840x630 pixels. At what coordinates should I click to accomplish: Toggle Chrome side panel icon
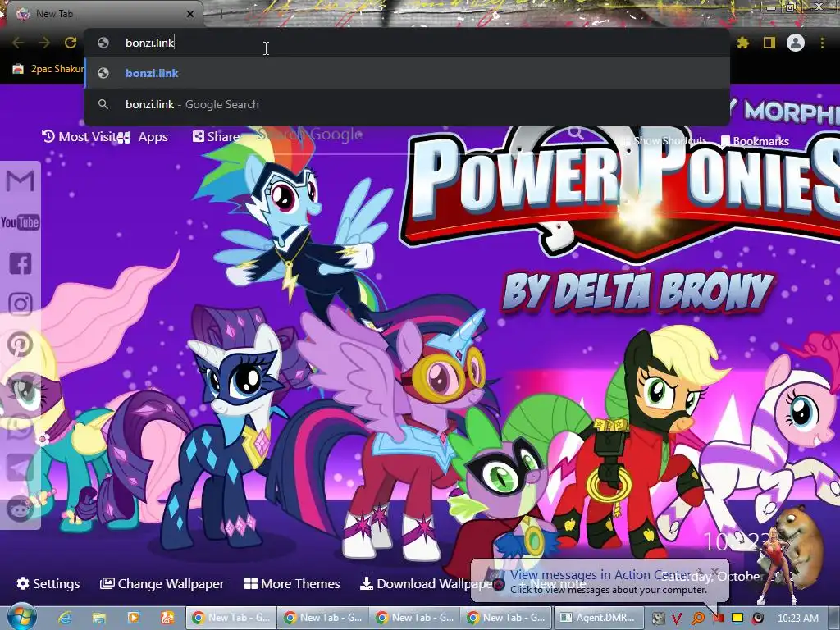click(769, 43)
